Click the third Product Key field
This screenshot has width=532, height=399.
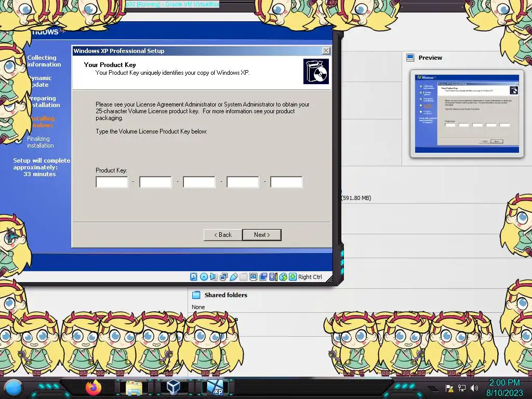coord(199,182)
